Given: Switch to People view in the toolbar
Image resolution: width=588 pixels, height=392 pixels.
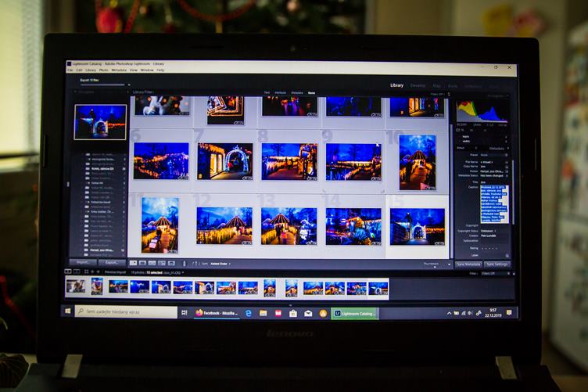Looking at the screenshot, I should 171,264.
